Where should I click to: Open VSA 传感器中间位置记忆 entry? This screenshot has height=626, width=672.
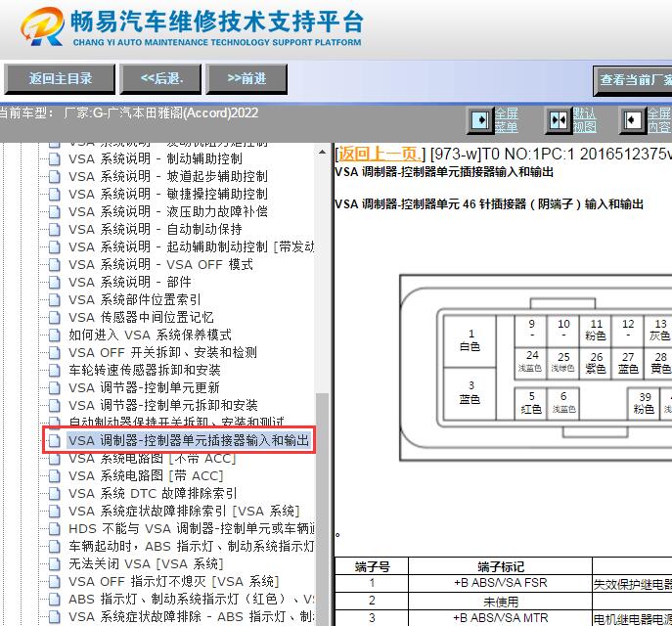(x=141, y=317)
